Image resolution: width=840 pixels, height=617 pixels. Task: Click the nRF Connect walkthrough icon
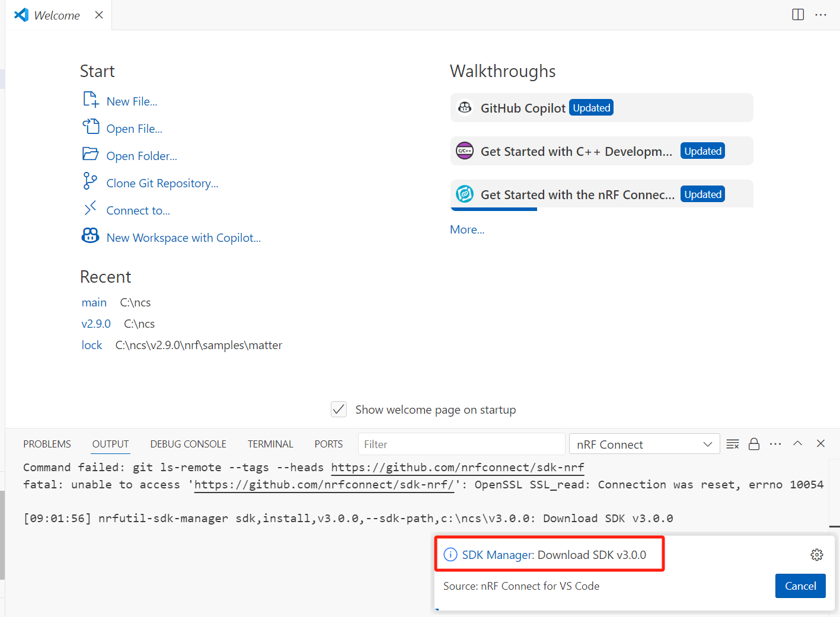465,194
